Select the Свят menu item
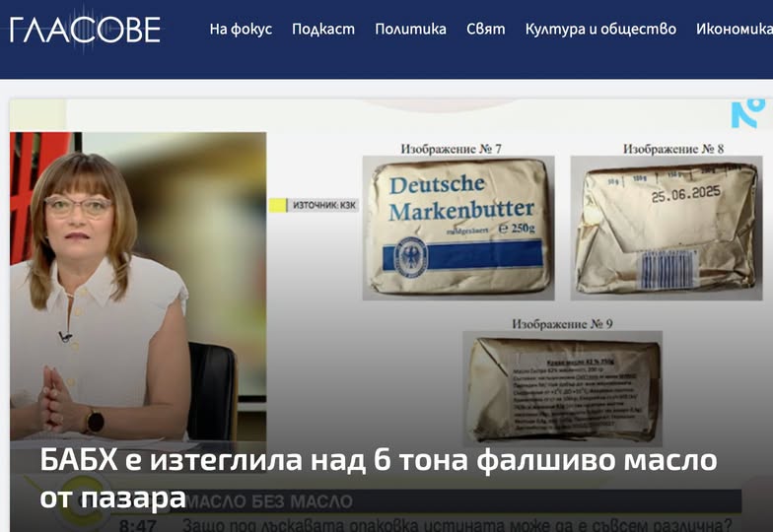The width and height of the screenshot is (773, 532). point(485,30)
